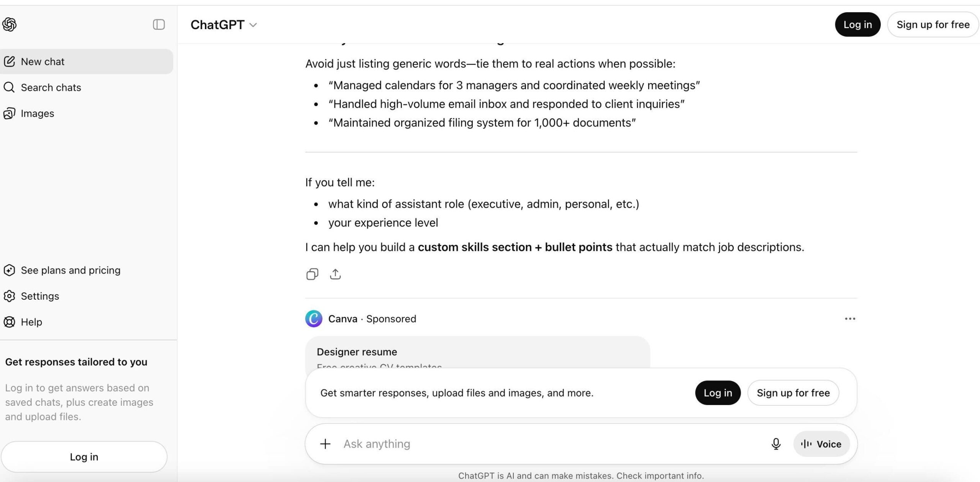Click Sign up for free in header
This screenshot has height=482, width=980.
933,25
